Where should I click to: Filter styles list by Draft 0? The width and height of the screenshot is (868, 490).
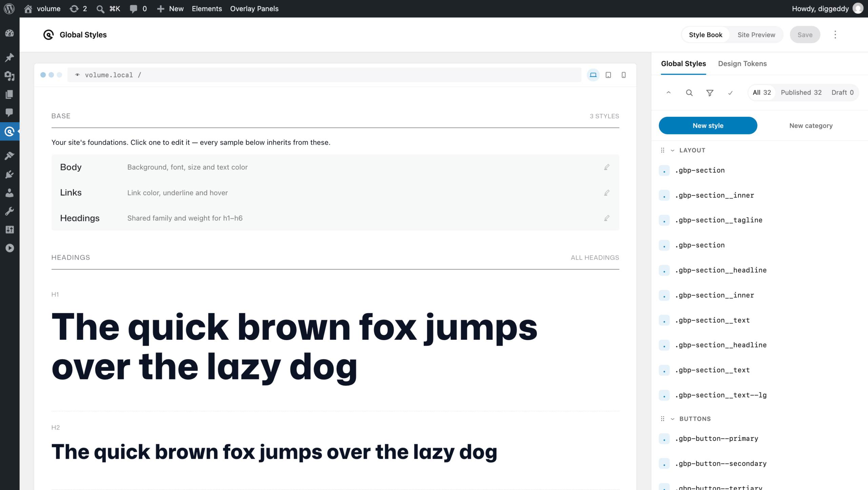tap(842, 92)
